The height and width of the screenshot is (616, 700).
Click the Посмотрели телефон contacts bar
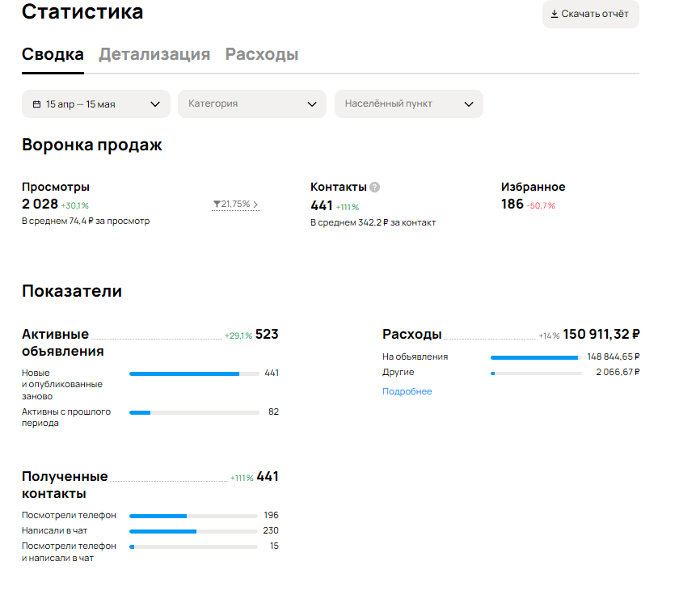[193, 516]
